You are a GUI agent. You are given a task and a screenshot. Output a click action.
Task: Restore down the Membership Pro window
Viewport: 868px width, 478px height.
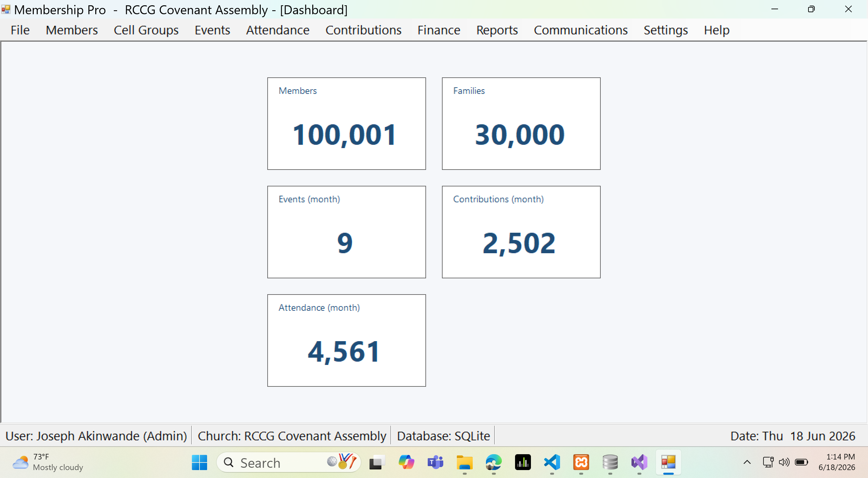[x=811, y=9]
